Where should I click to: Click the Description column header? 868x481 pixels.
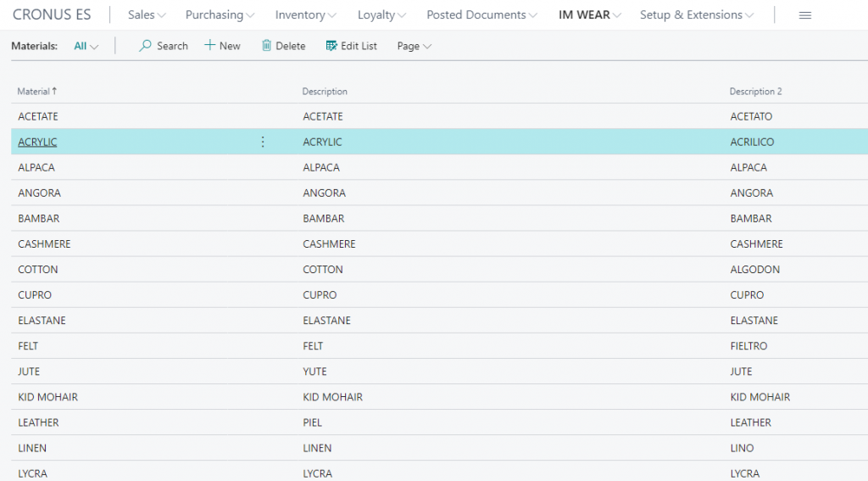325,92
